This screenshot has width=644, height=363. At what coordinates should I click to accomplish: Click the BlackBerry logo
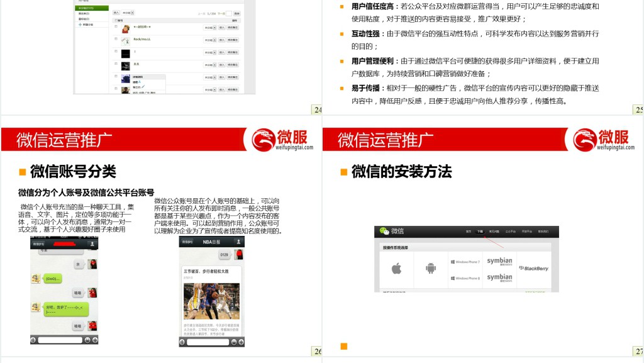click(x=533, y=269)
